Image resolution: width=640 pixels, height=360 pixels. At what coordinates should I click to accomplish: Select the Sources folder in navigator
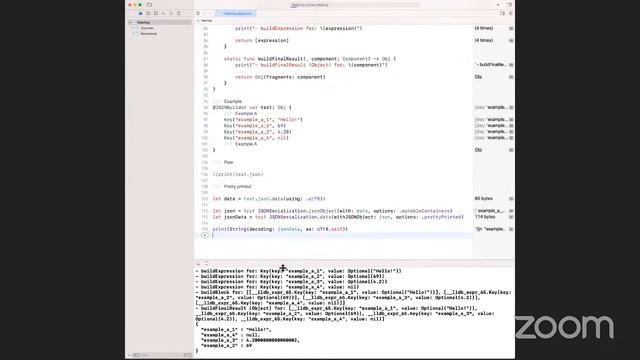coord(147,28)
